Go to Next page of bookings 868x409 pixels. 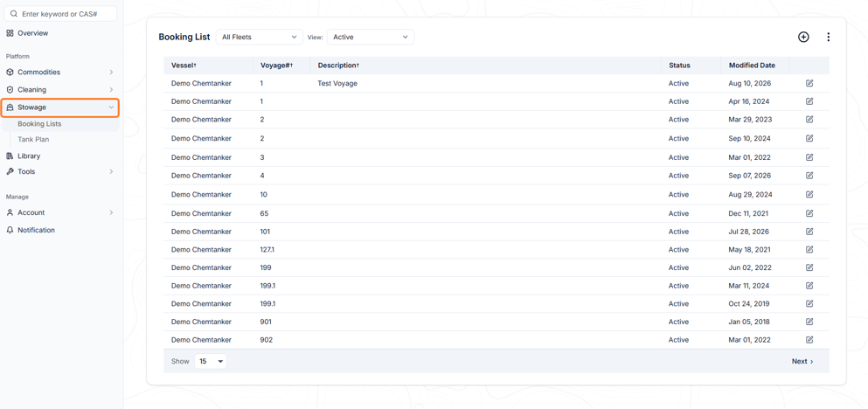point(802,362)
